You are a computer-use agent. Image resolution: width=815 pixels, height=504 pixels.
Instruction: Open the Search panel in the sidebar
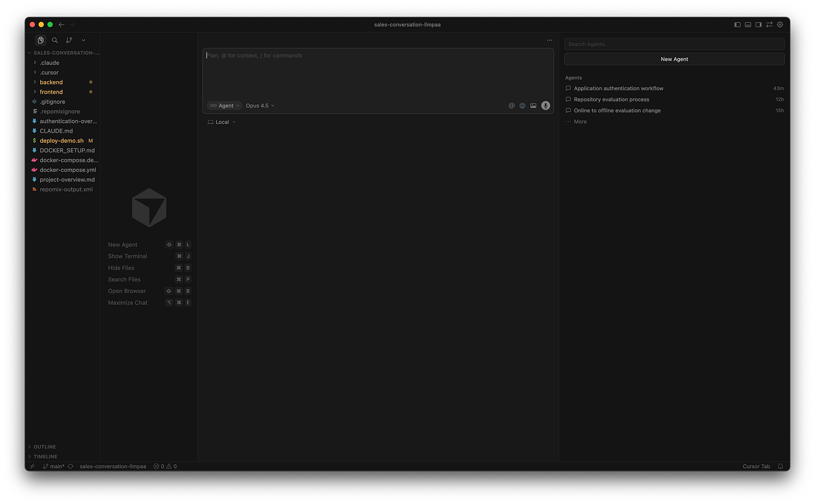click(54, 40)
